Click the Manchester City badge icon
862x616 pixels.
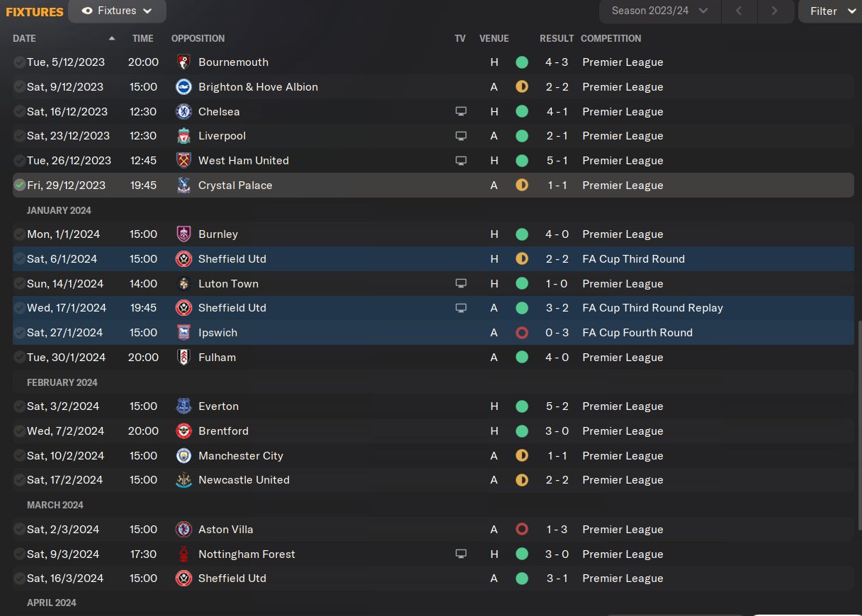183,455
